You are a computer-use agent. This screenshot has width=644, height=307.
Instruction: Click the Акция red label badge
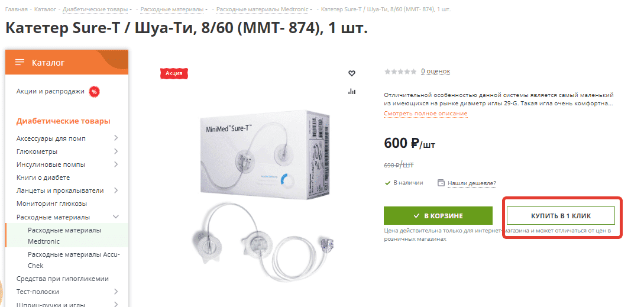[x=174, y=73]
